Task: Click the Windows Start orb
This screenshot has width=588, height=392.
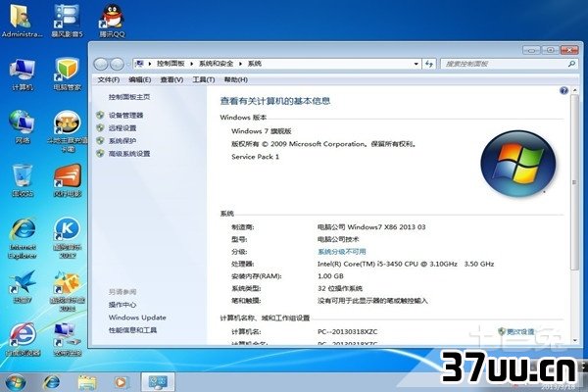Action: click(16, 382)
